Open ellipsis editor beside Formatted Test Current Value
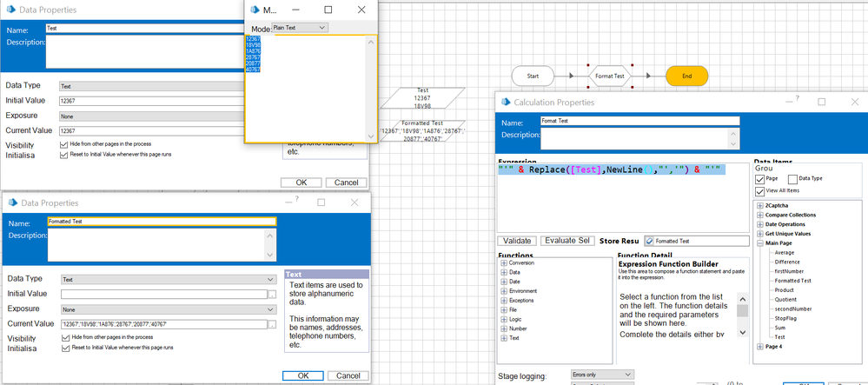868x385 pixels. tap(272, 324)
